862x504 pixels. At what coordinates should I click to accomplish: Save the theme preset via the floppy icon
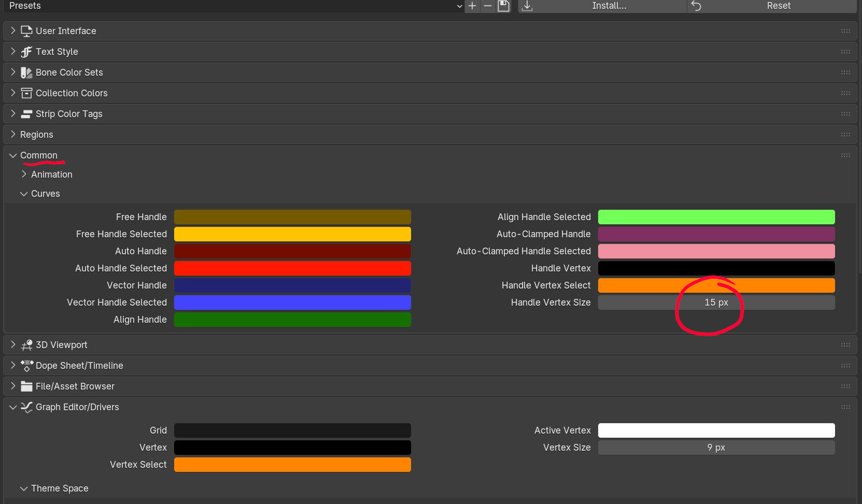tap(503, 6)
